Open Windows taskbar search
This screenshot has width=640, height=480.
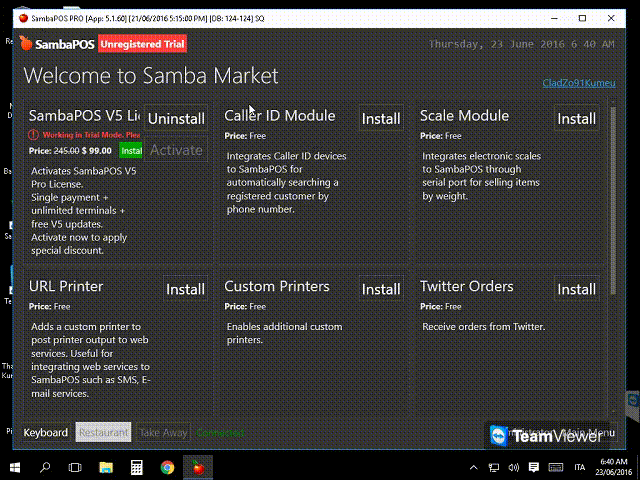(x=45, y=467)
